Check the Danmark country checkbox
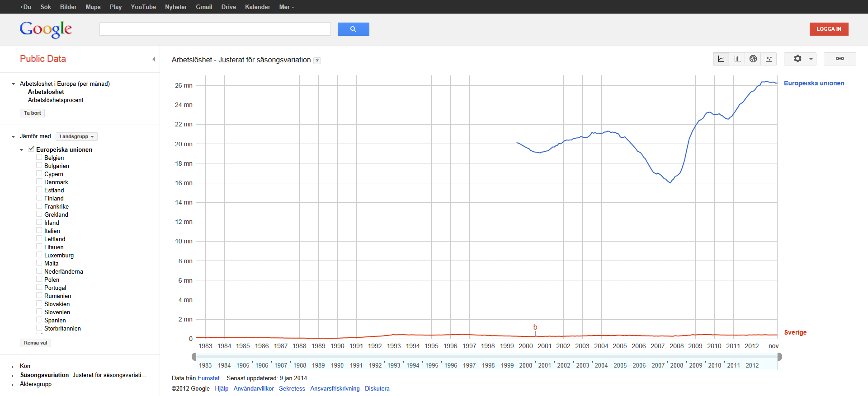Viewport: 868px width, 396px height. (39, 182)
